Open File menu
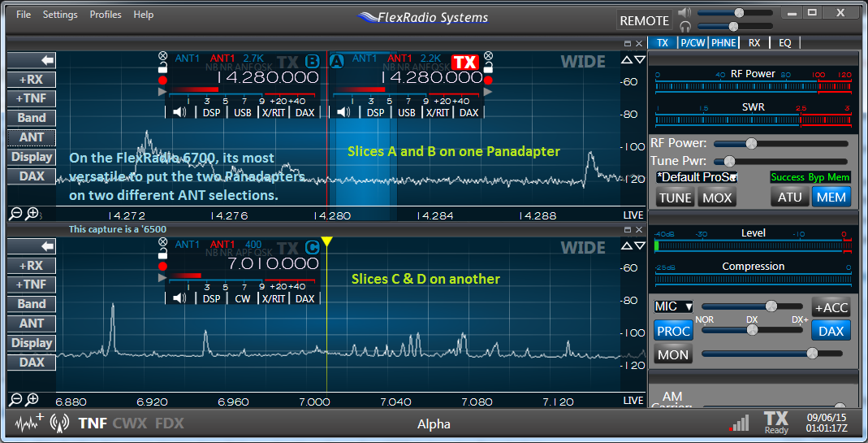868x443 pixels. (24, 15)
